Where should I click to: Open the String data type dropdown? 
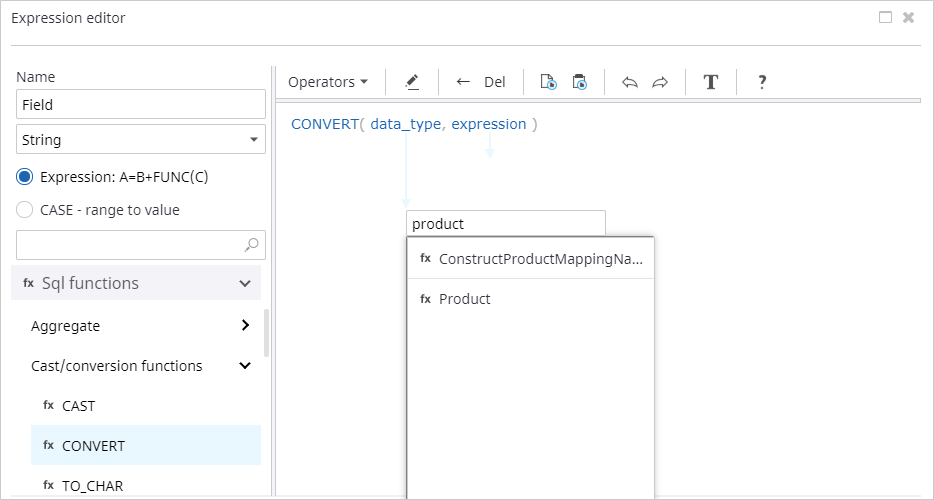click(141, 140)
